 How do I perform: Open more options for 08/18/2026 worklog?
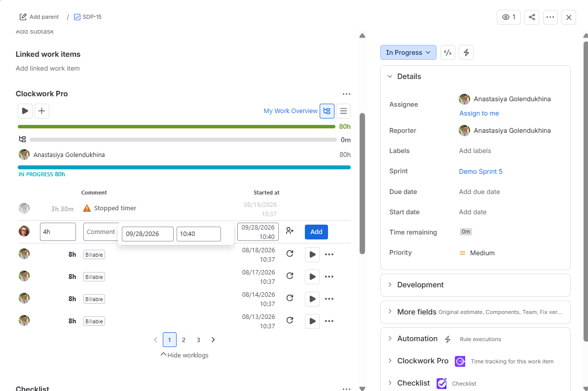pos(329,254)
